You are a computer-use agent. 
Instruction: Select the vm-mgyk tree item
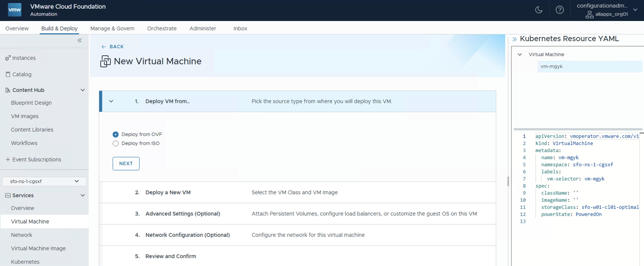point(551,66)
